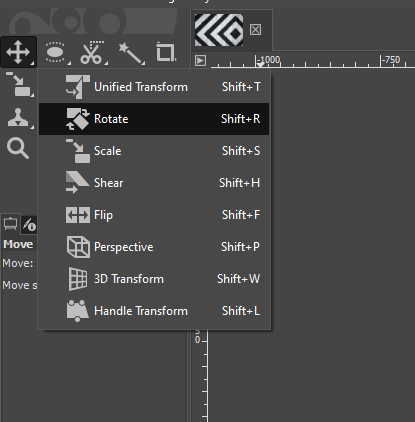The width and height of the screenshot is (415, 422).
Task: Select the Scale tool in the toolbox
Action: [x=19, y=84]
